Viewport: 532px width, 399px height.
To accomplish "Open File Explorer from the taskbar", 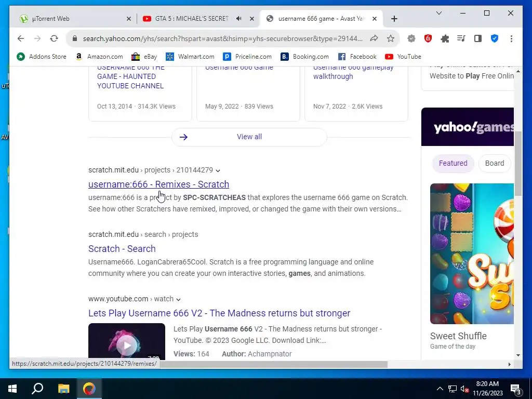I will pyautogui.click(x=63, y=389).
